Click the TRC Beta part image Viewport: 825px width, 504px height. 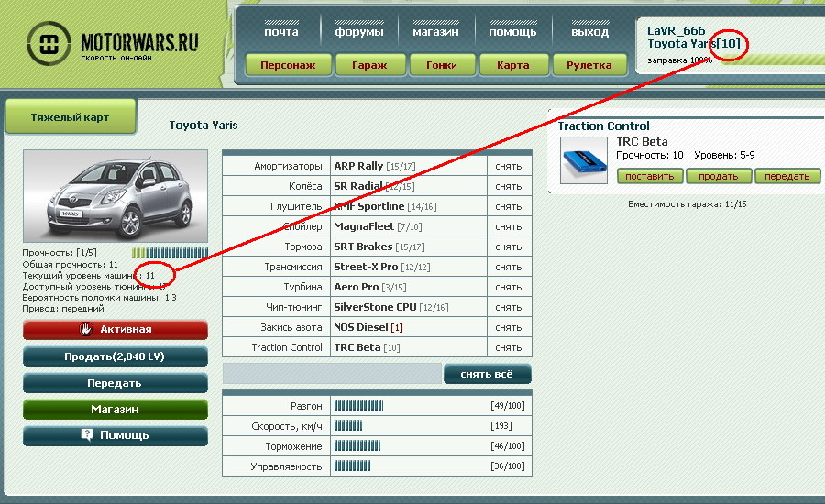[584, 160]
